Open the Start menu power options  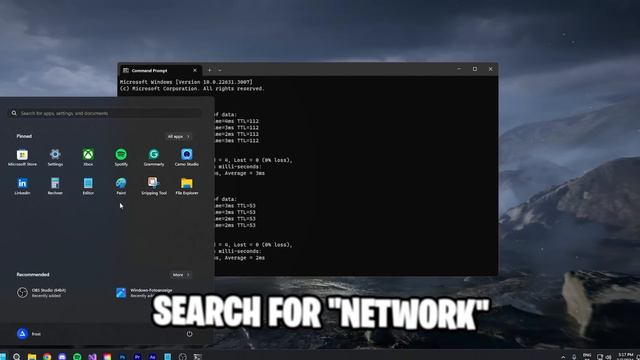(x=189, y=334)
